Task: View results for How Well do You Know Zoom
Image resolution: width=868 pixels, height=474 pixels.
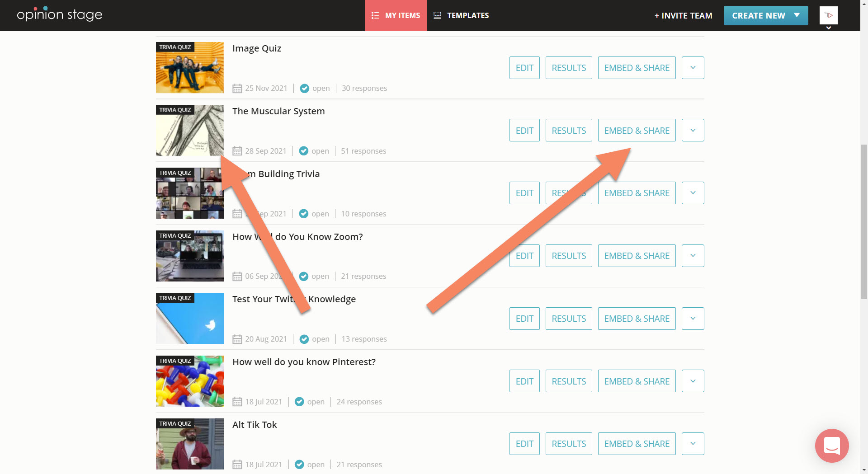Action: pos(569,256)
